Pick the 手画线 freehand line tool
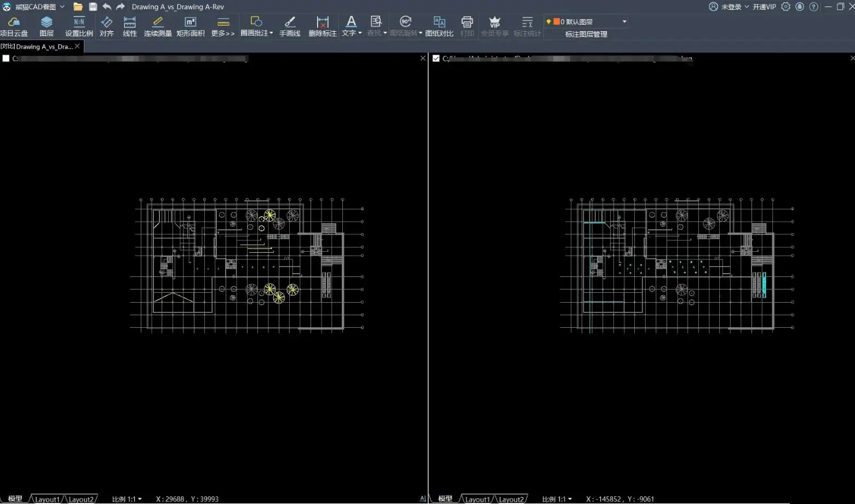This screenshot has height=504, width=855. [290, 26]
